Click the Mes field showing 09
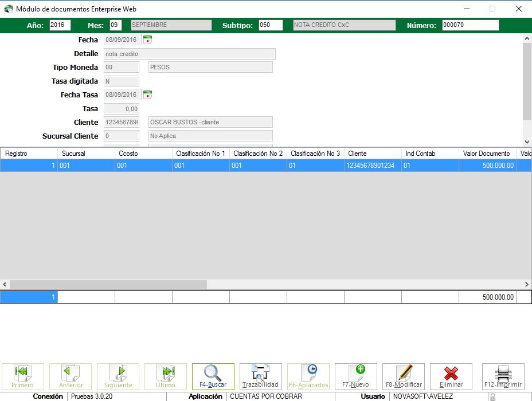The width and height of the screenshot is (532, 401). [116, 25]
